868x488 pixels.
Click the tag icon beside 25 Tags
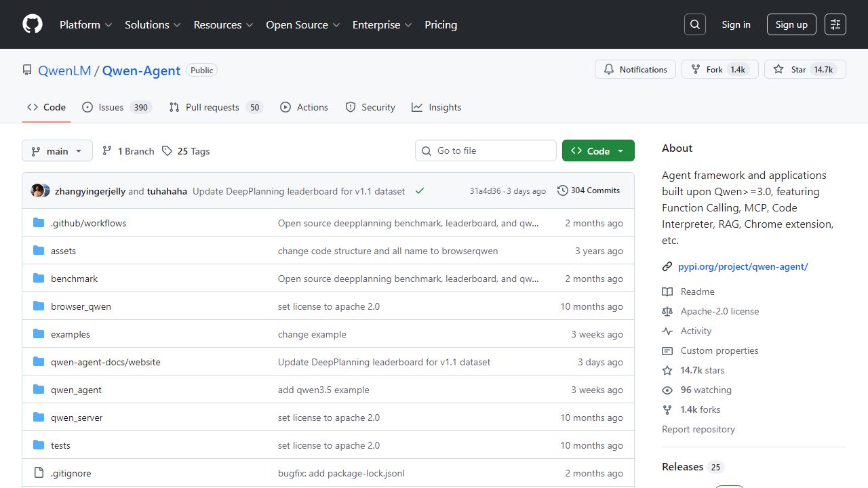click(x=167, y=151)
